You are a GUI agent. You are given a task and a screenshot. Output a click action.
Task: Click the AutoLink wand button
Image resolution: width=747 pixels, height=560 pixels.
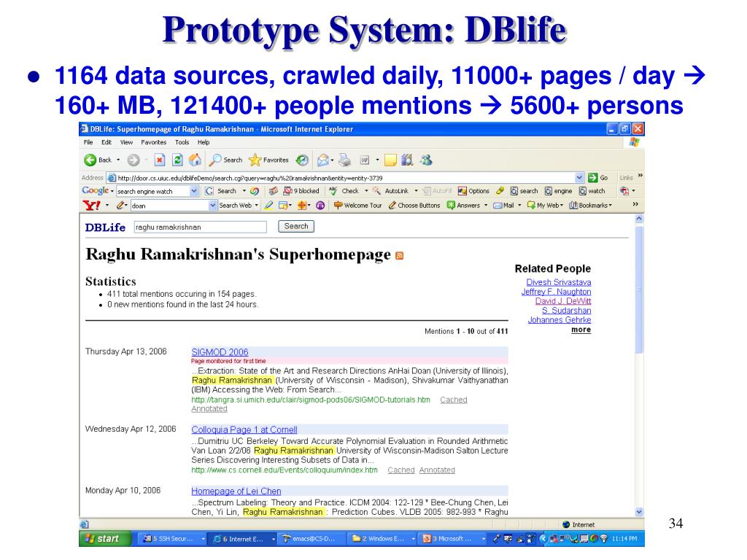tap(390, 191)
